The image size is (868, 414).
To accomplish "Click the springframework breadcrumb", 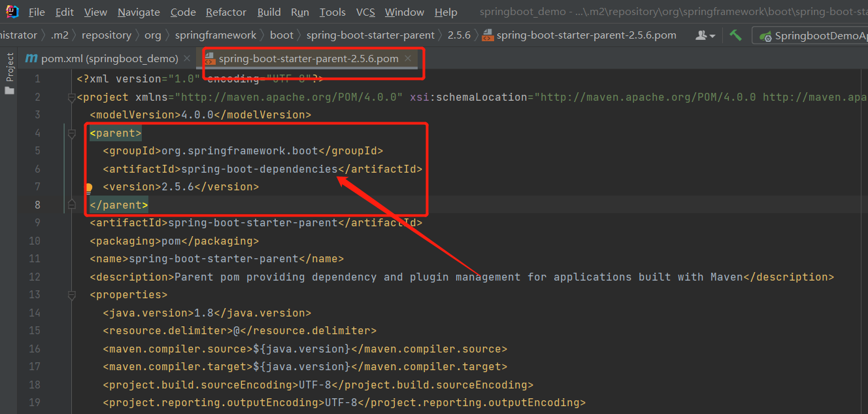I will (216, 35).
